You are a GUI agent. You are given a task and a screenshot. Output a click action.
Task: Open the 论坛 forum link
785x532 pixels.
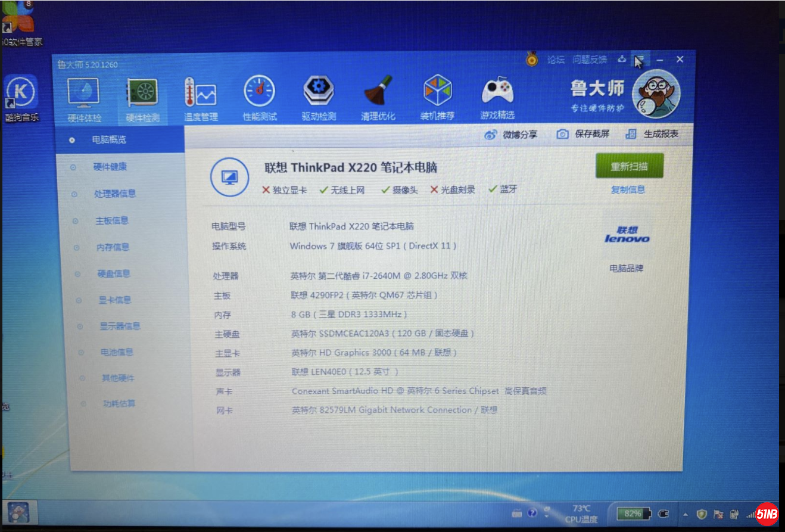point(556,60)
